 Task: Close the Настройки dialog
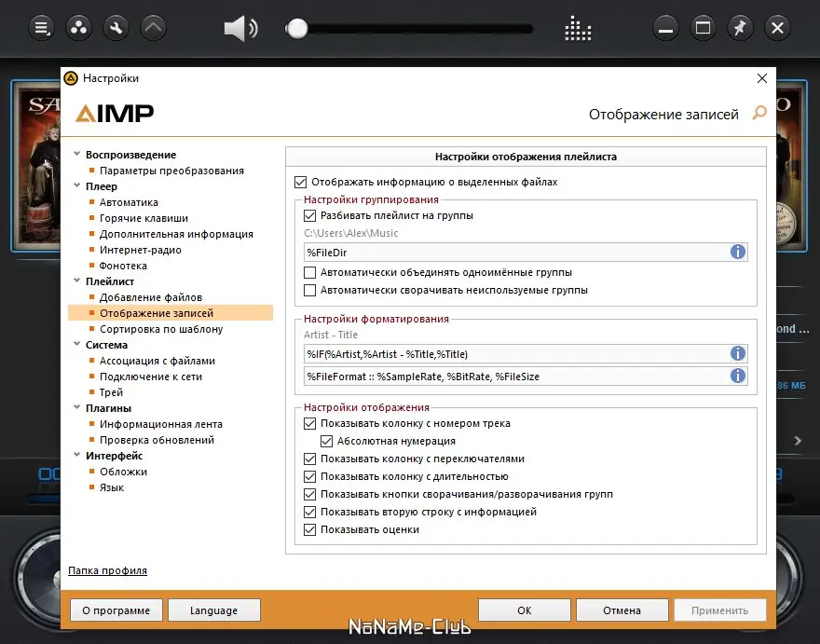click(762, 78)
